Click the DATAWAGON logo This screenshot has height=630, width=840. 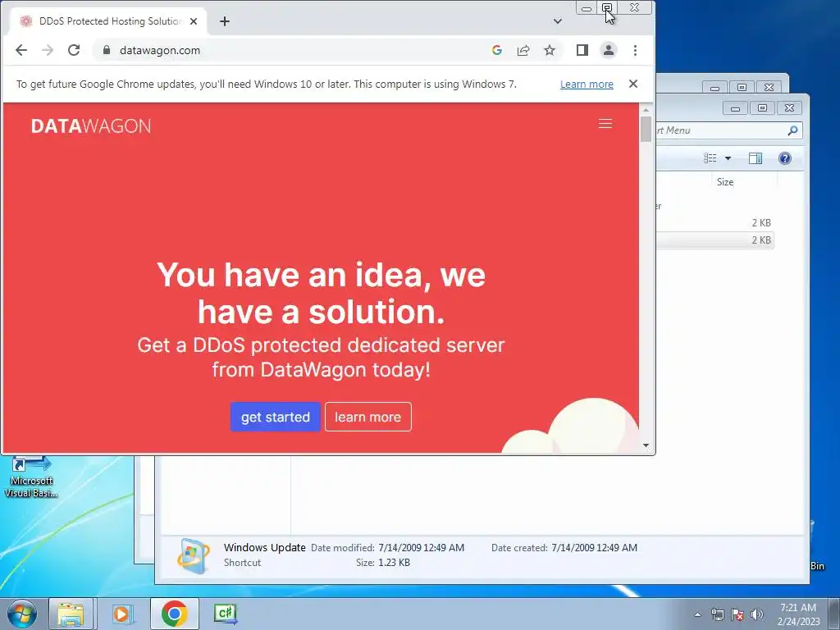click(91, 126)
